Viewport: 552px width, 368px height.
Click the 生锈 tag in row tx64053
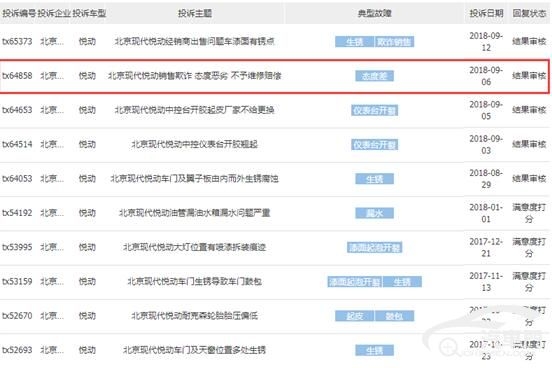click(375, 179)
